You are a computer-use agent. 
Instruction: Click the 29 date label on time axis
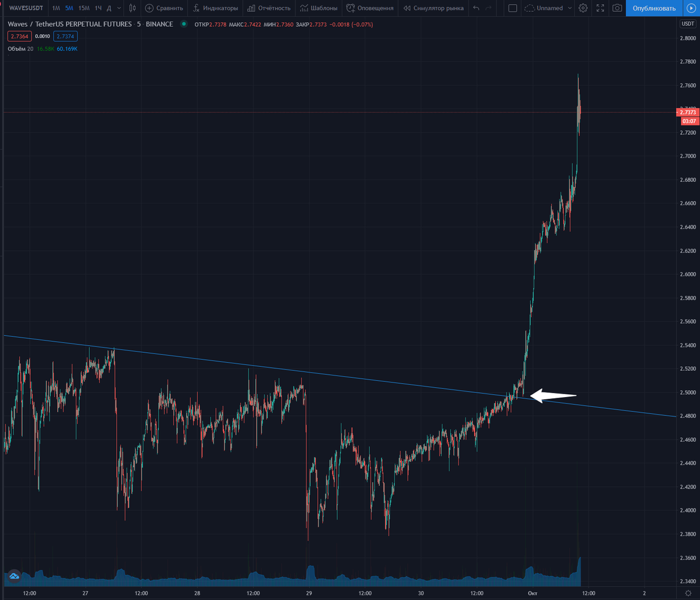pyautogui.click(x=309, y=593)
